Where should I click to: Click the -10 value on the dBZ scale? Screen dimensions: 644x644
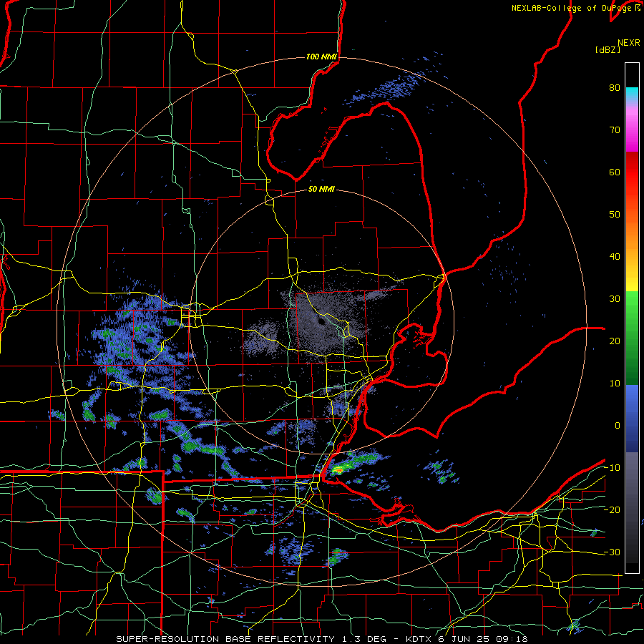[x=612, y=468]
